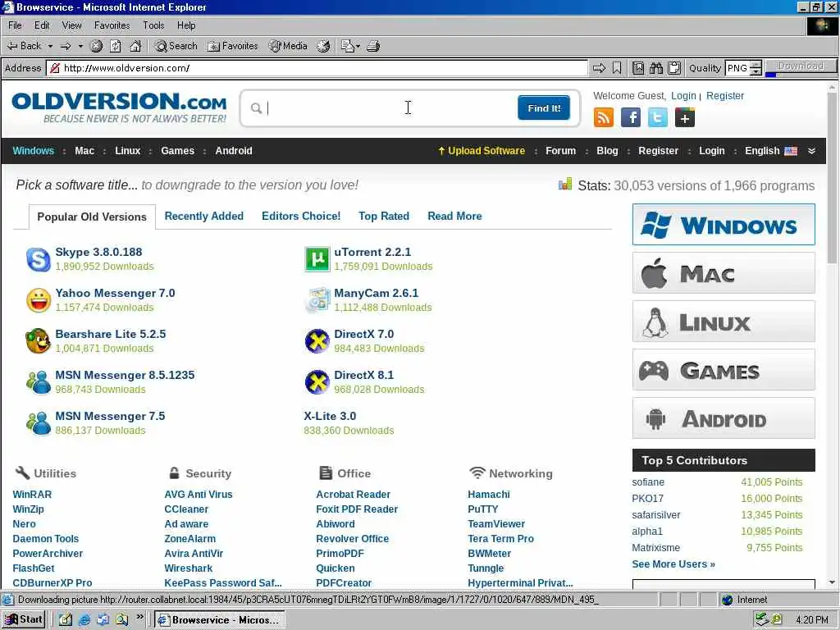This screenshot has height=630, width=840.
Task: Switch to the Editors Choice tab
Action: pos(301,216)
